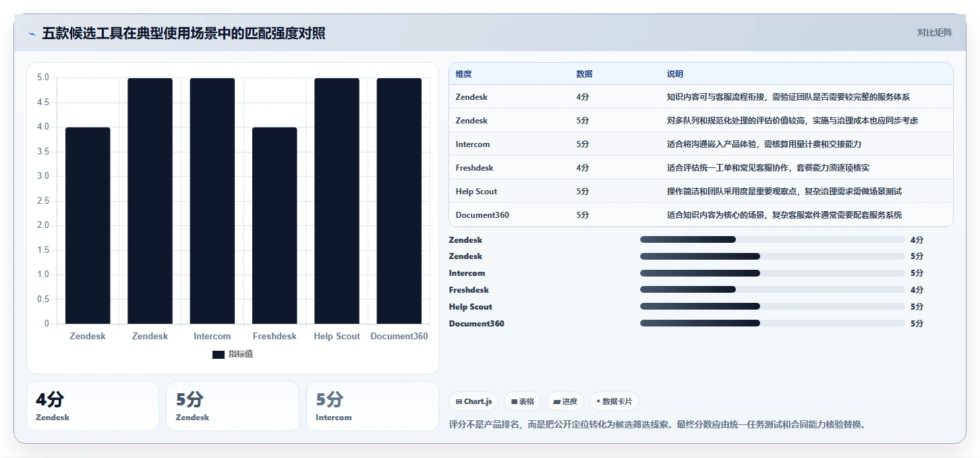This screenshot has height=458, width=980.
Task: Open the 5分 Zendesk summary card
Action: pyautogui.click(x=233, y=406)
